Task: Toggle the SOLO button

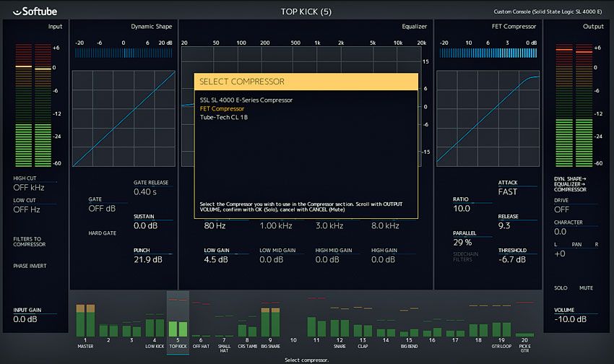Action: coord(561,288)
